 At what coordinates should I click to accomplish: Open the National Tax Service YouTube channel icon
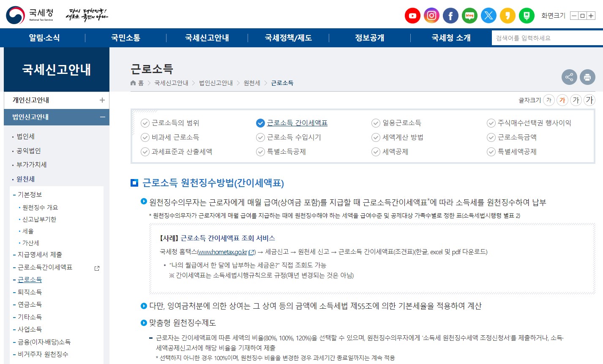pyautogui.click(x=412, y=15)
